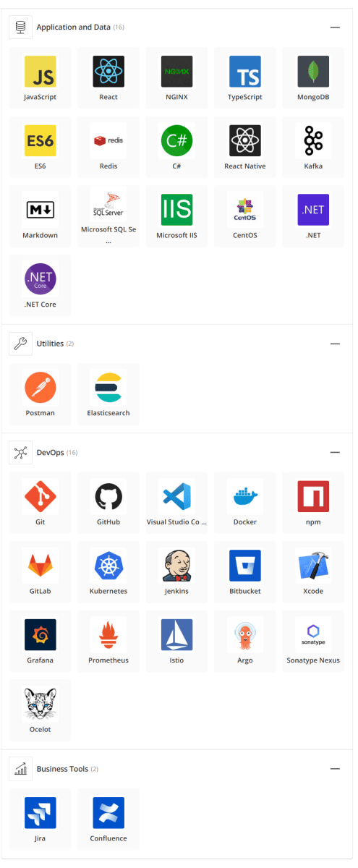
Task: Click the Microsoft SQL Server thumbnail
Action: [108, 210]
